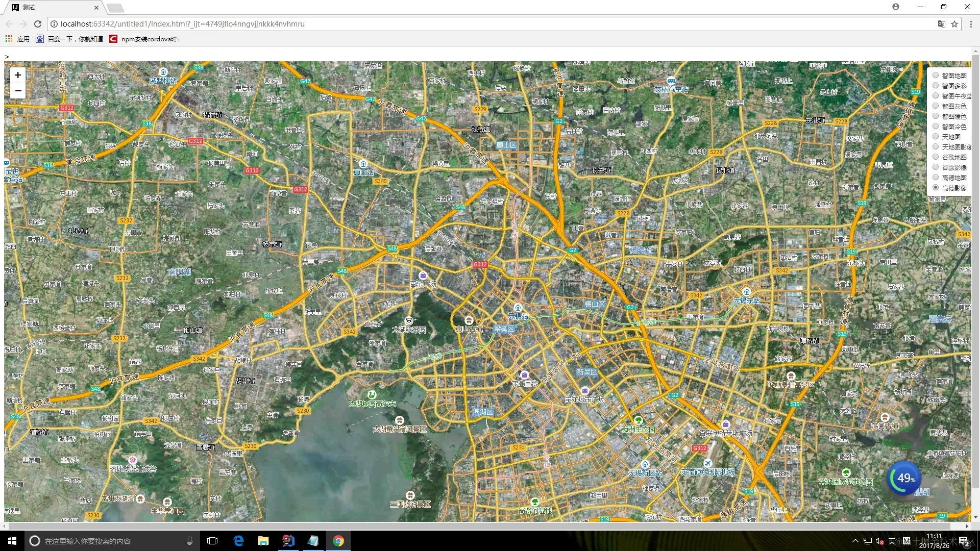Open the 应用 apps bookmarks shortcut
This screenshot has height=551, width=980.
(x=17, y=39)
